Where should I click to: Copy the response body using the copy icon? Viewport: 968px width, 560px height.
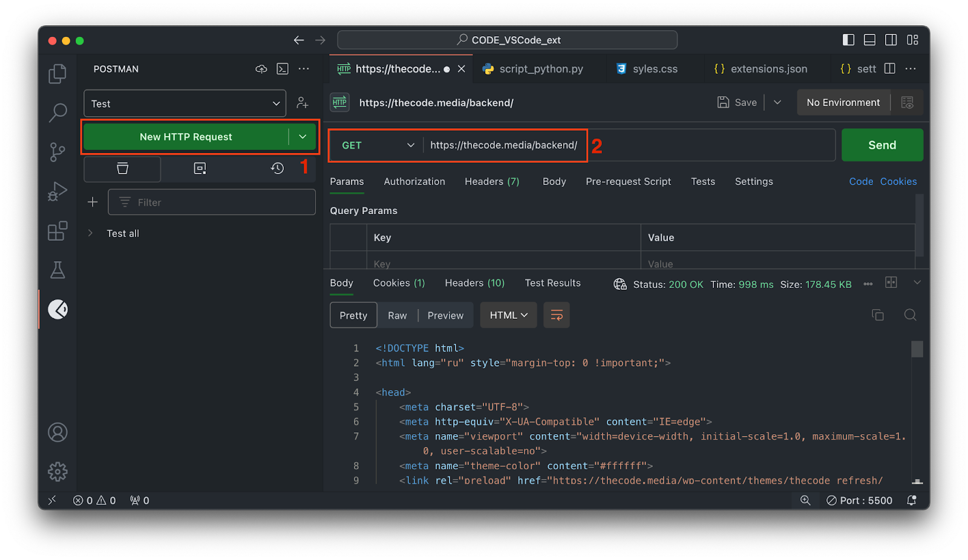pyautogui.click(x=877, y=315)
